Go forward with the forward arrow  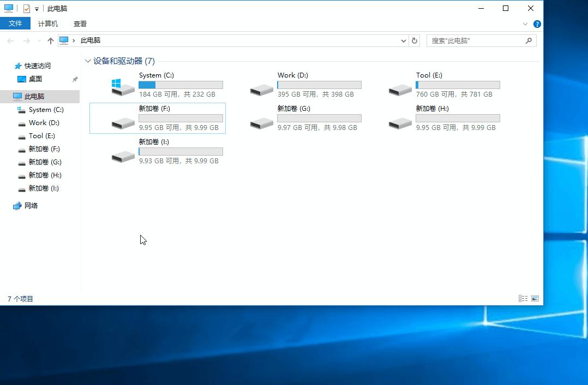(x=26, y=40)
